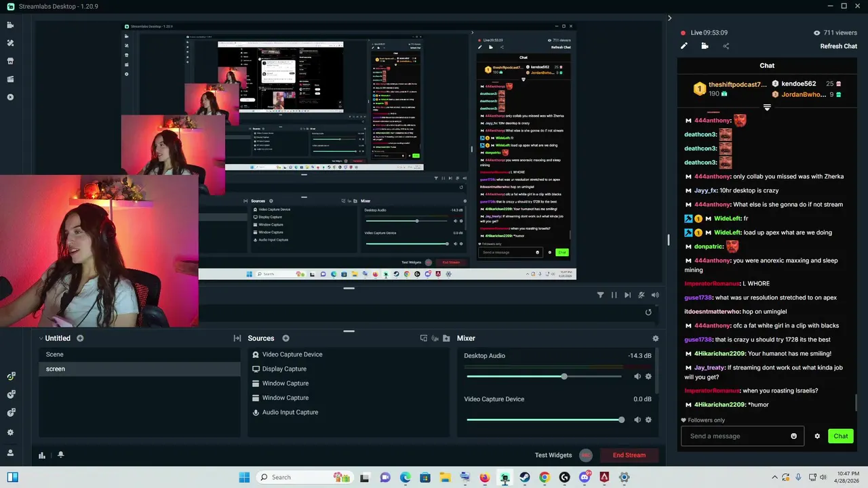This screenshot has height=488, width=868.
Task: Expand the chat leaderboard chevron
Action: pos(767,107)
